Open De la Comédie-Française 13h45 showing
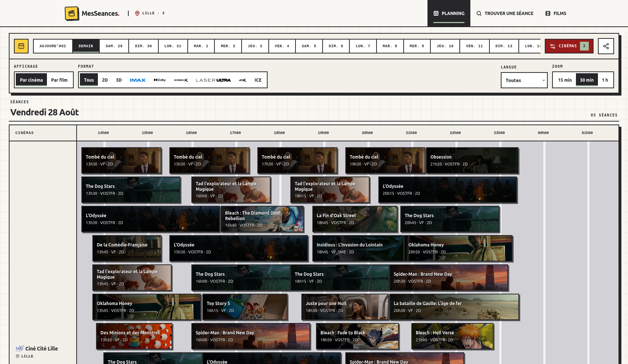 [127, 248]
